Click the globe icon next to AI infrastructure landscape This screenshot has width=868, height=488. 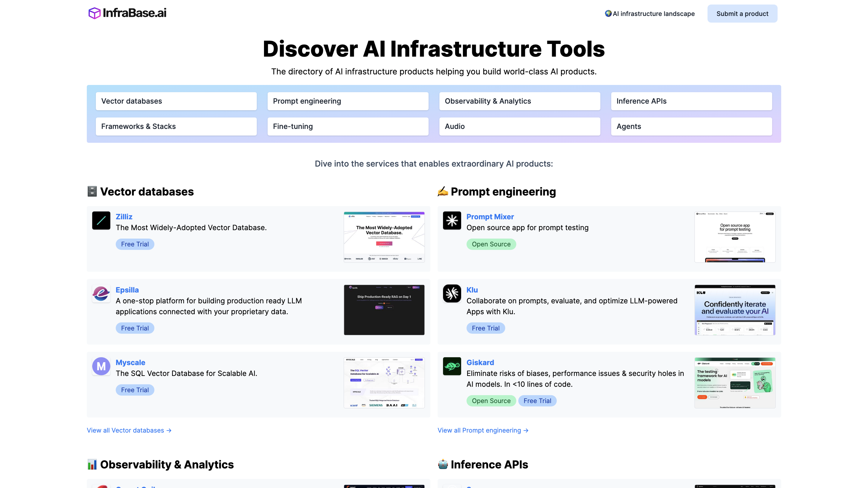click(x=608, y=14)
